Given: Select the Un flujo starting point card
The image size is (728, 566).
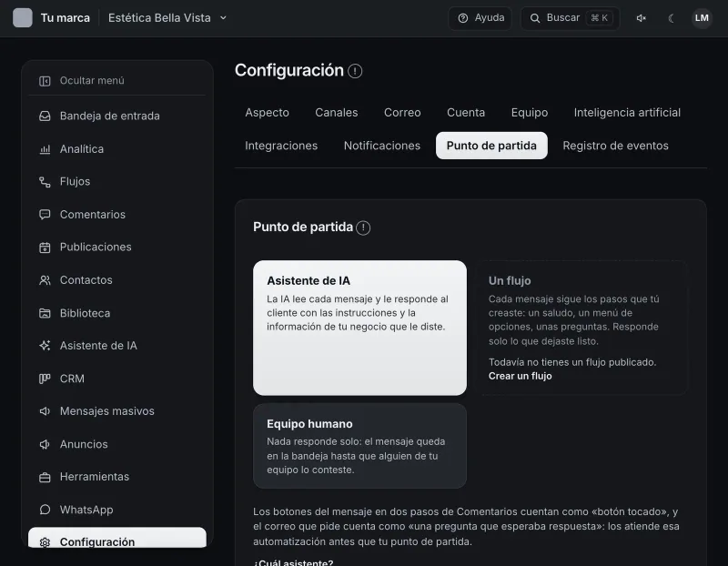Looking at the screenshot, I should (x=582, y=328).
